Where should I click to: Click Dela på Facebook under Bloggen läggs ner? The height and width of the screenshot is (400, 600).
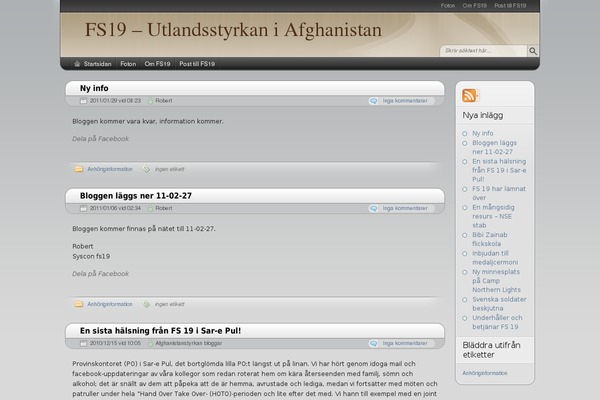point(100,274)
